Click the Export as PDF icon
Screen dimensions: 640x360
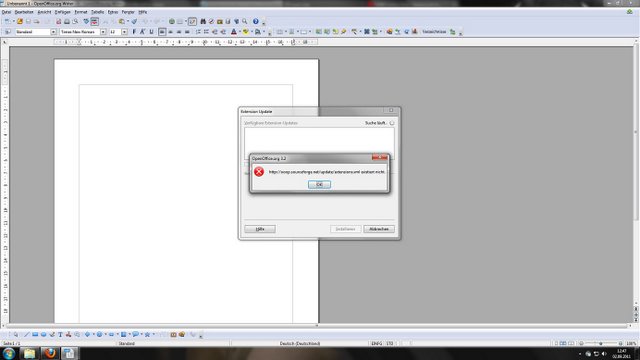(x=58, y=21)
